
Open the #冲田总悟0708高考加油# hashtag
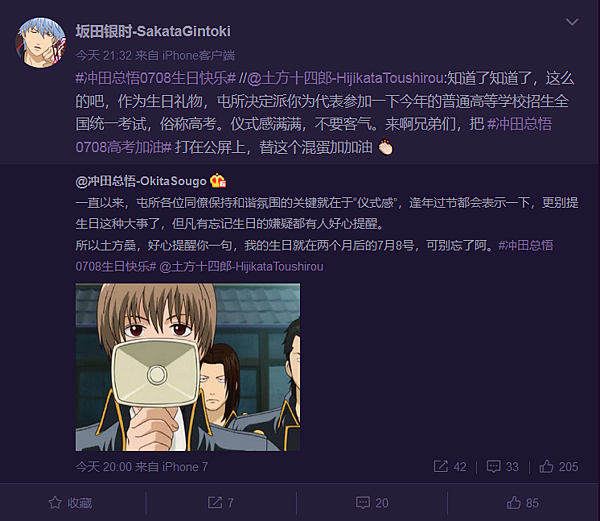[x=314, y=135]
